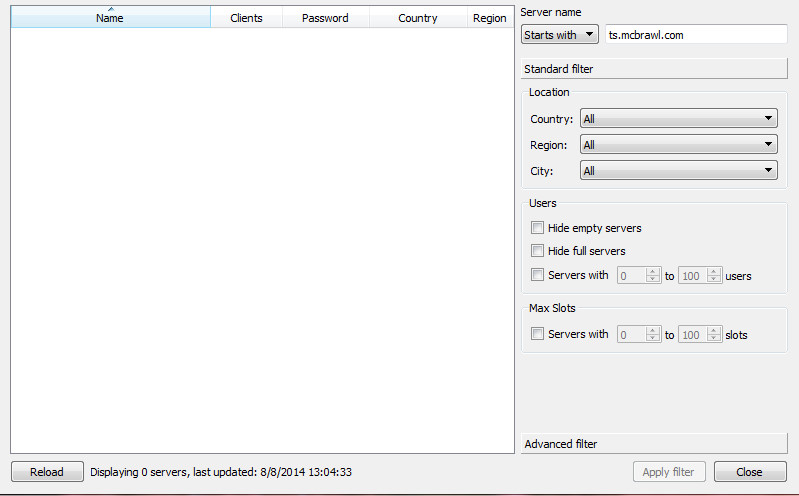
Task: Open the Country dropdown
Action: (x=678, y=119)
